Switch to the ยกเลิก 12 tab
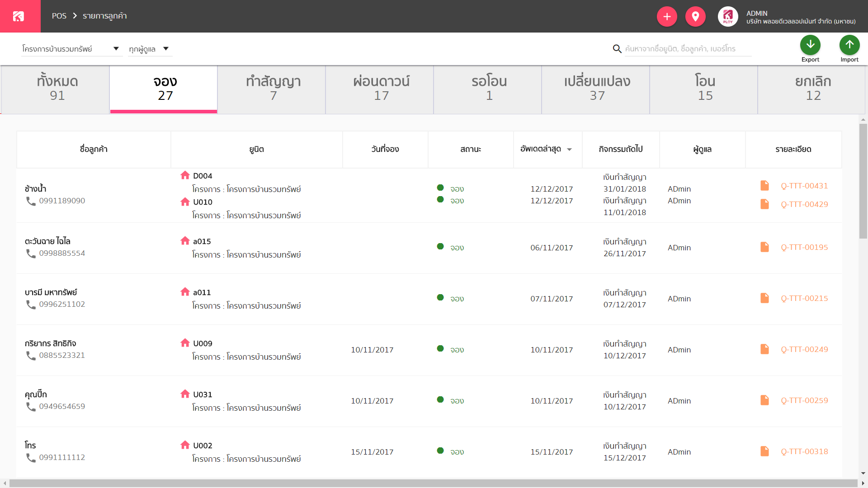868x488 pixels. (812, 89)
